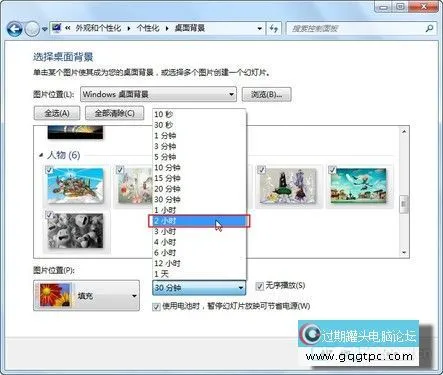Select the flying ship wallpaper thumbnail
This screenshot has width=443, height=375.
[x=76, y=185]
